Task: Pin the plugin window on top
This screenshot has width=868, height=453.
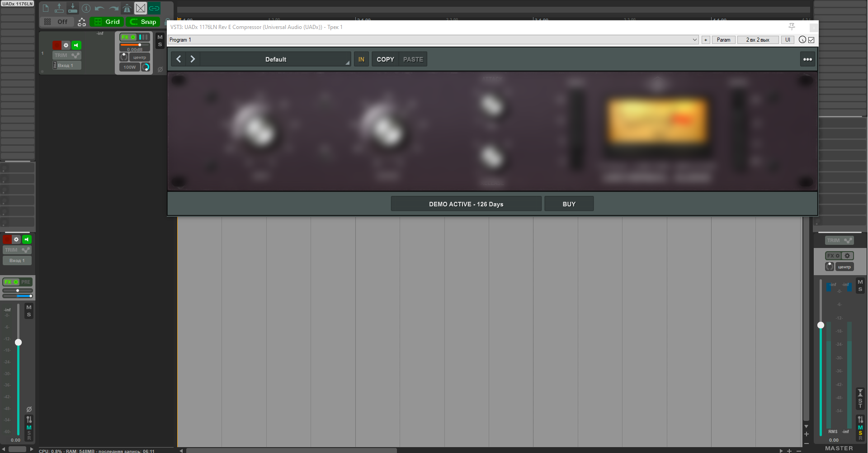Action: (792, 27)
